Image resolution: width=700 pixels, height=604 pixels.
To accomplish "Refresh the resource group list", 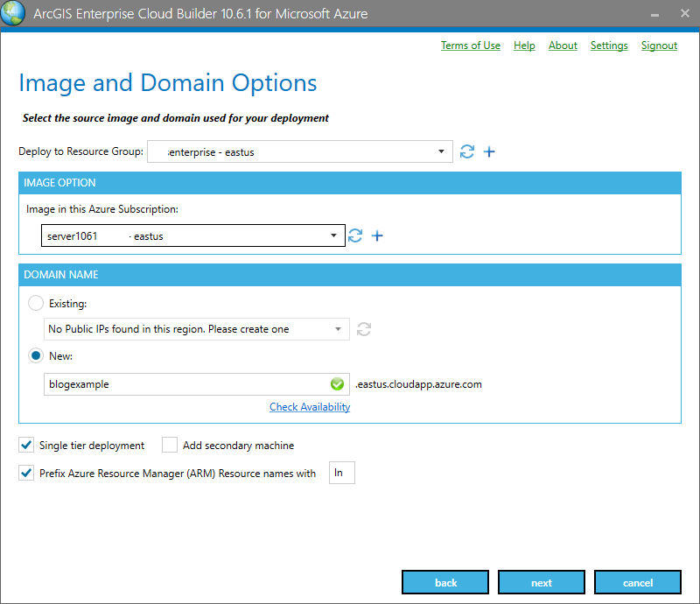I will click(x=466, y=151).
